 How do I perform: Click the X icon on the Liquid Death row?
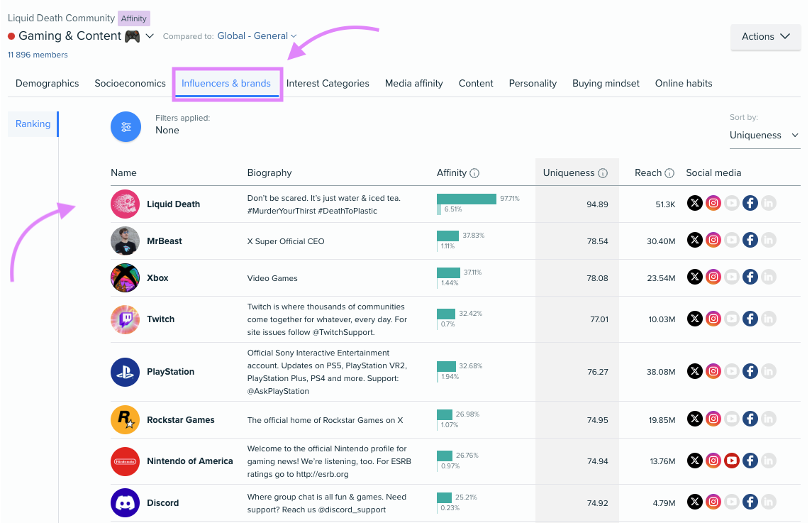pyautogui.click(x=695, y=203)
